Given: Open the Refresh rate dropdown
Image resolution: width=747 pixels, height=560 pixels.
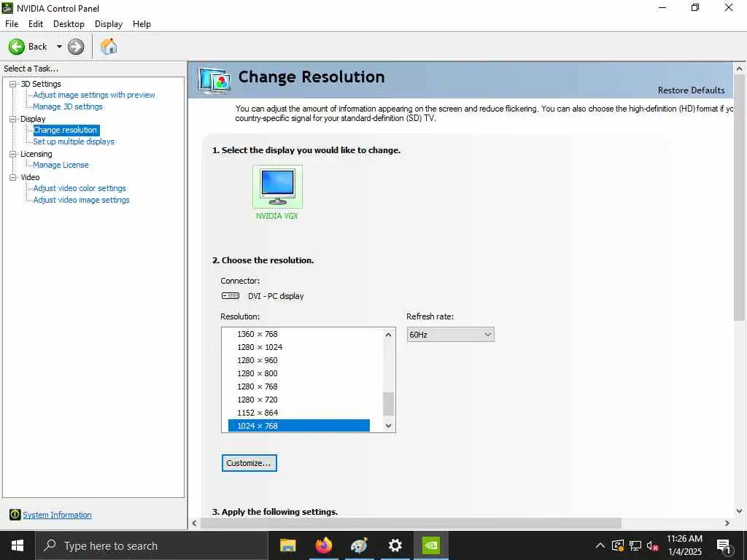Looking at the screenshot, I should (x=451, y=335).
